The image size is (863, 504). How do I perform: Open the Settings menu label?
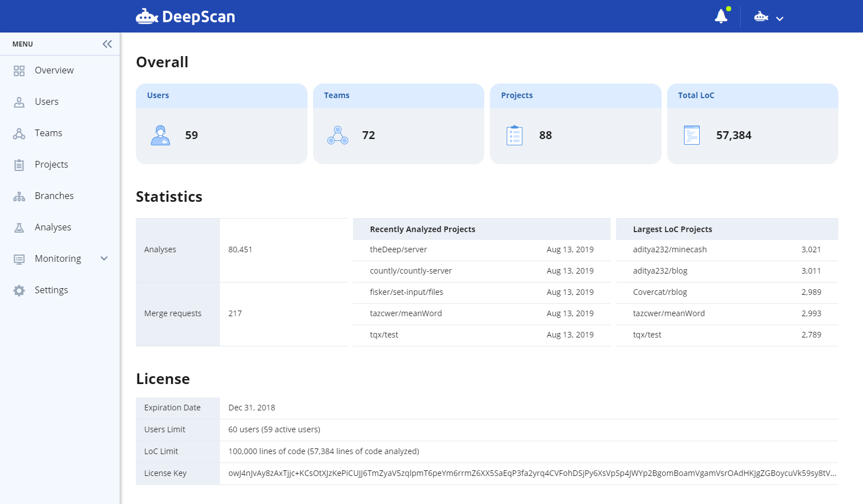pyautogui.click(x=52, y=290)
